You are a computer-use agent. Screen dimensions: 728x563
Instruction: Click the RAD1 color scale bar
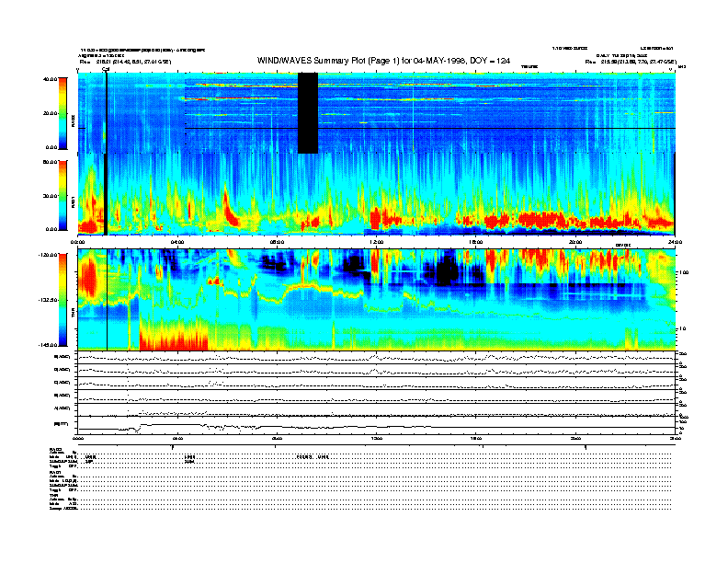pyautogui.click(x=63, y=196)
